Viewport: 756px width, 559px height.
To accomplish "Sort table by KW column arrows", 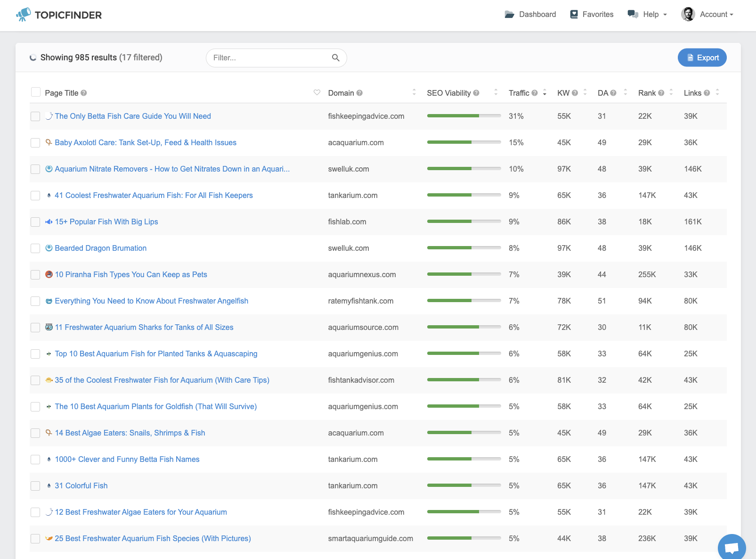I will click(x=585, y=92).
